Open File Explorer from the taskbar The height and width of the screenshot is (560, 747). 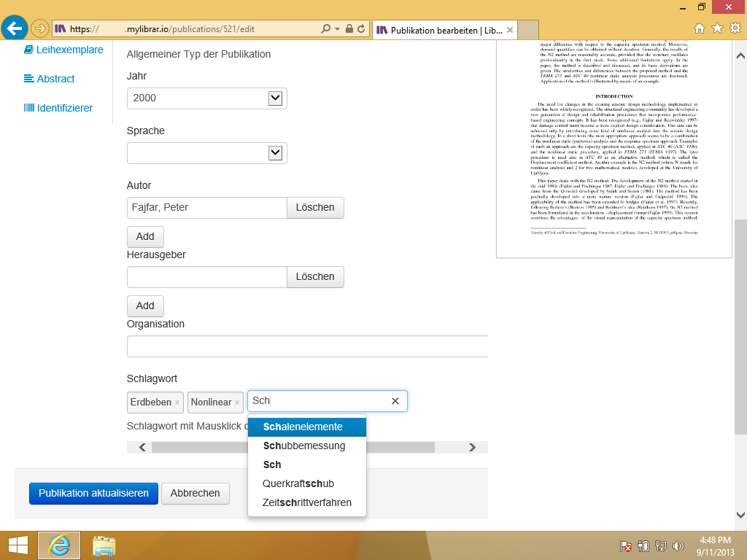coord(104,545)
